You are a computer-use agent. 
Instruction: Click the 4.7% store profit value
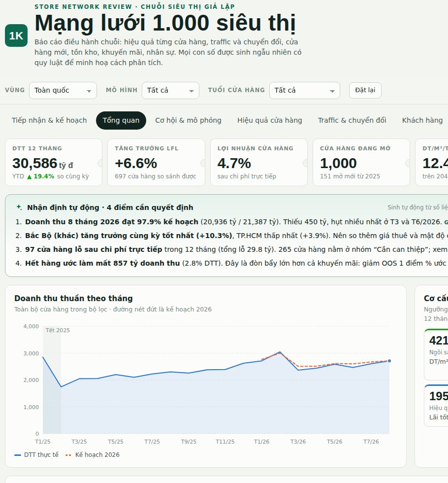234,163
